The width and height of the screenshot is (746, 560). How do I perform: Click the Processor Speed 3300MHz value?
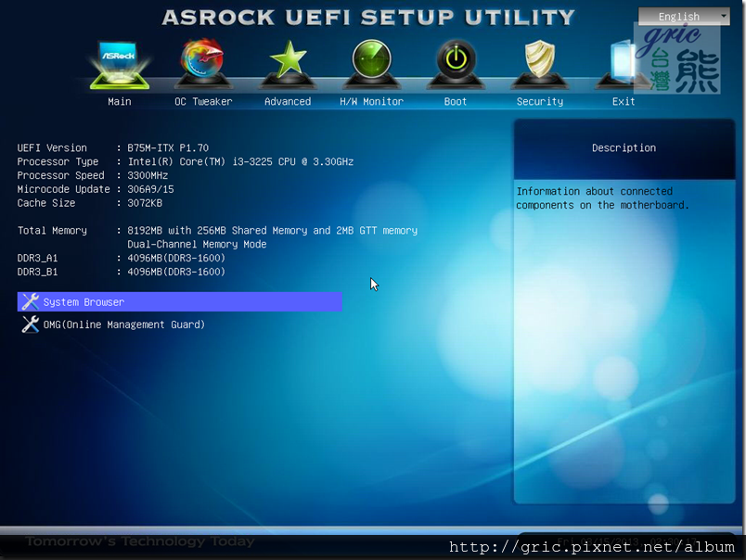148,175
